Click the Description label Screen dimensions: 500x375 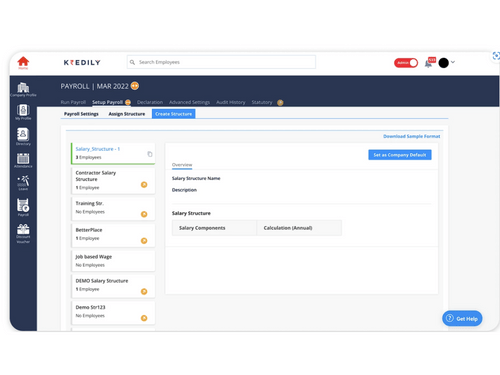[x=184, y=190]
